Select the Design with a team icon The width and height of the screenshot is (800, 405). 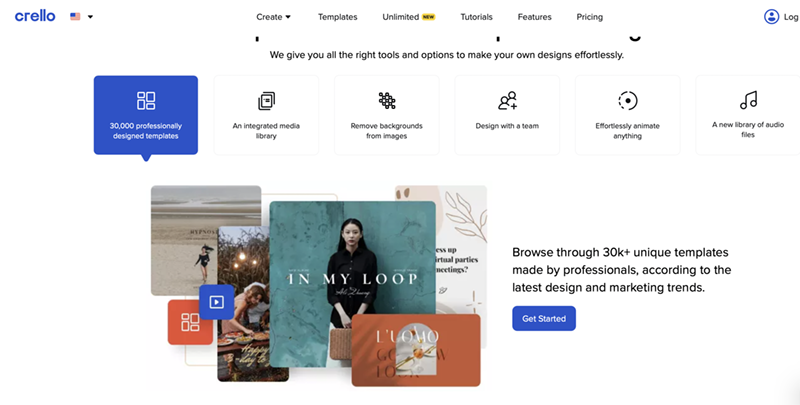pos(507,100)
